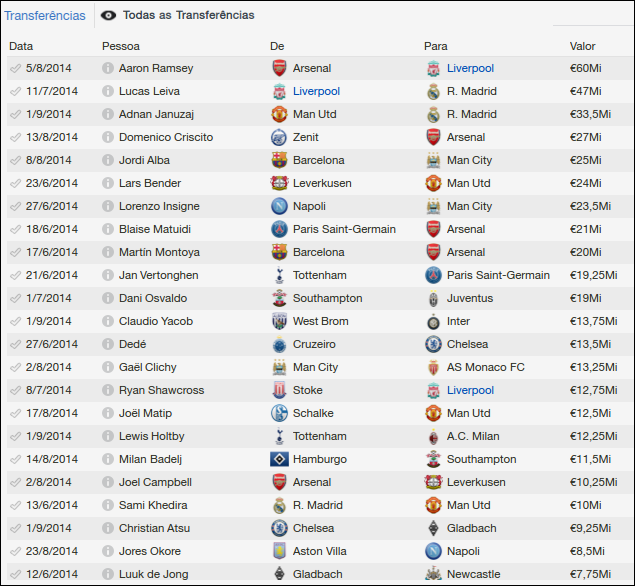The height and width of the screenshot is (586, 635).
Task: Sort by the Pessoa column header
Action: (121, 46)
